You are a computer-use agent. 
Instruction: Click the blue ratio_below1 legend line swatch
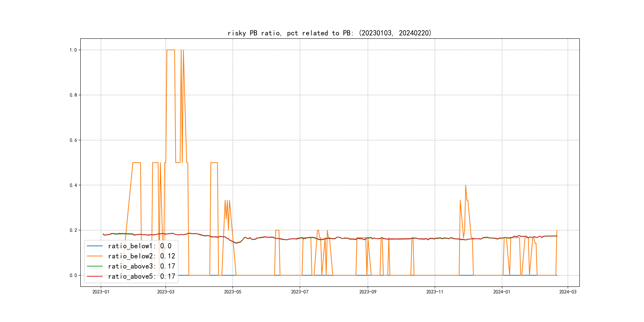click(x=94, y=246)
